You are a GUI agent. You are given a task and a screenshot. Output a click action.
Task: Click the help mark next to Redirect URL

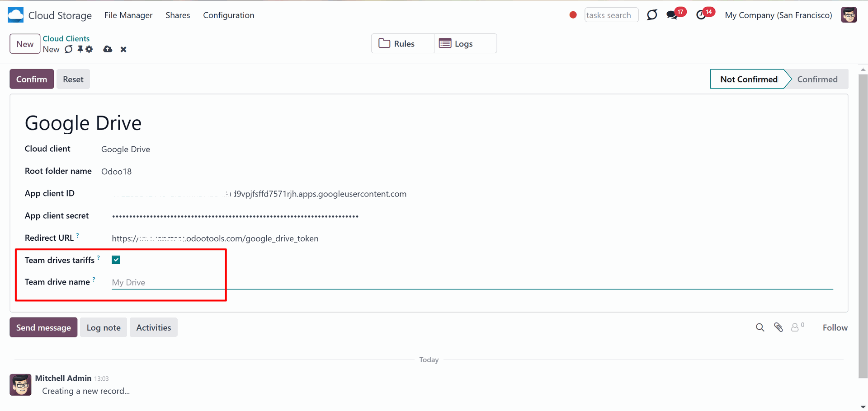(77, 235)
